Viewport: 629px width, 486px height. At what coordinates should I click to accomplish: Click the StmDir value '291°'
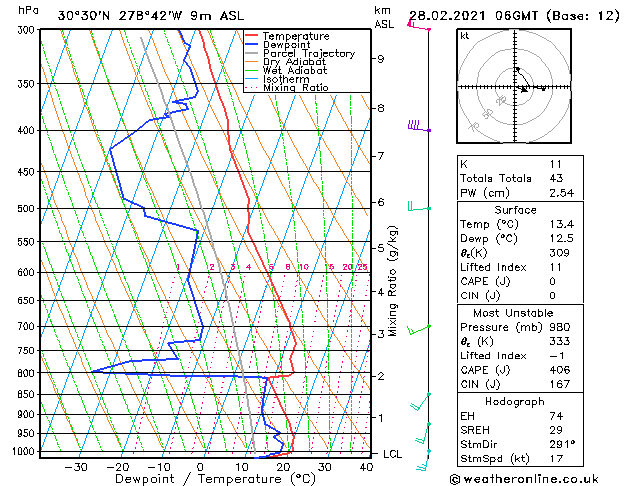[562, 445]
